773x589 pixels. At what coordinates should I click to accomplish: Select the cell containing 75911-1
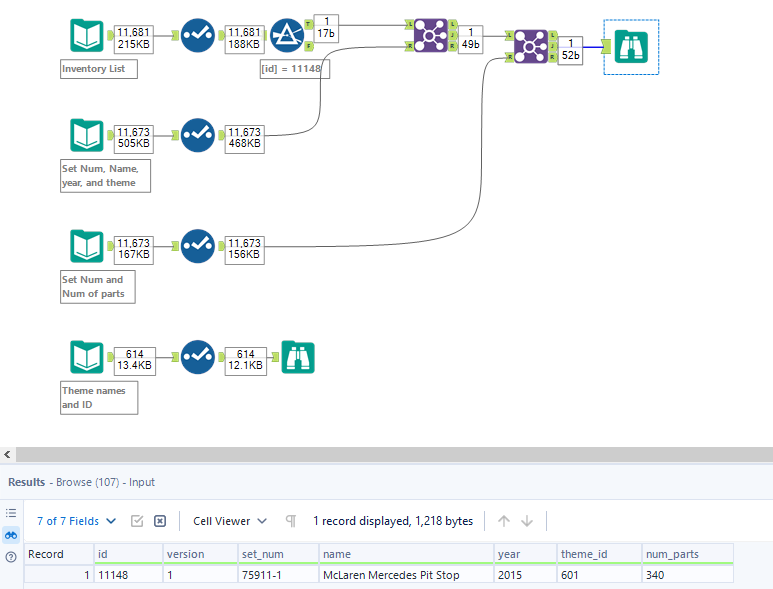(278, 575)
